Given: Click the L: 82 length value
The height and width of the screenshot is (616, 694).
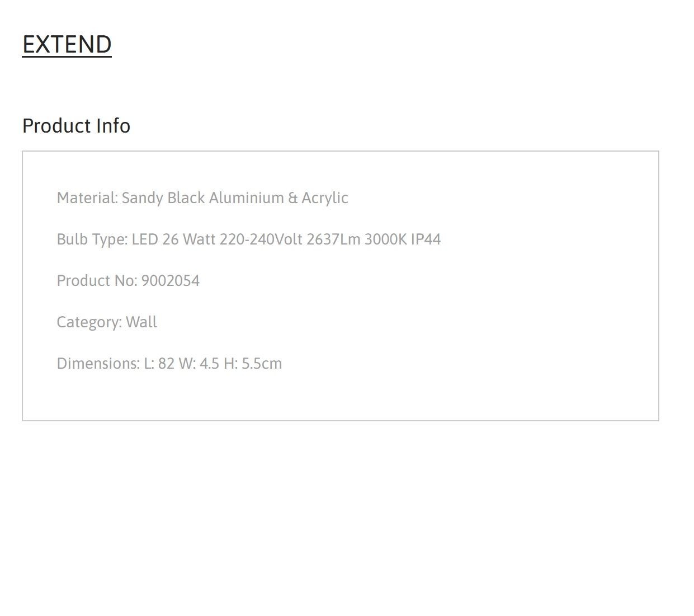Looking at the screenshot, I should 159,364.
